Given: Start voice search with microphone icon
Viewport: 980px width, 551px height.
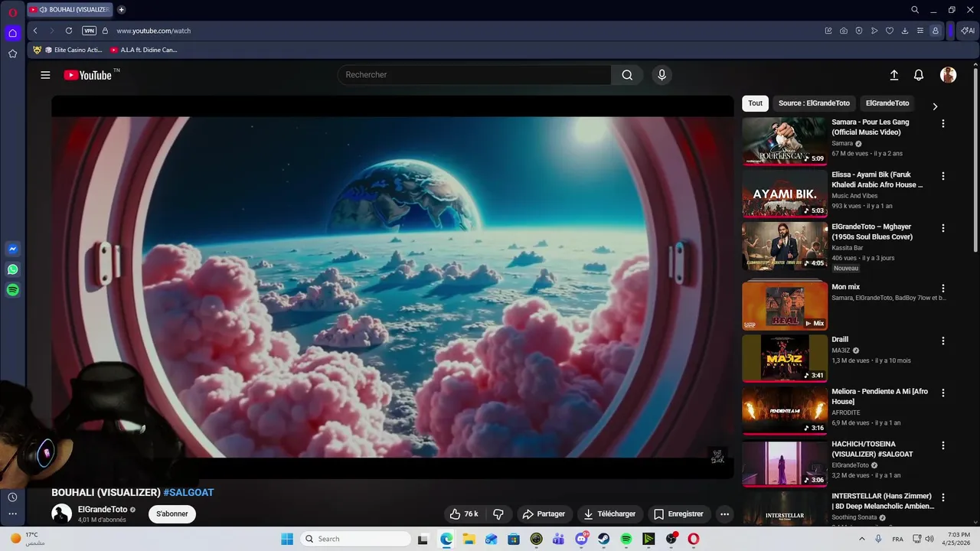Looking at the screenshot, I should coord(662,75).
